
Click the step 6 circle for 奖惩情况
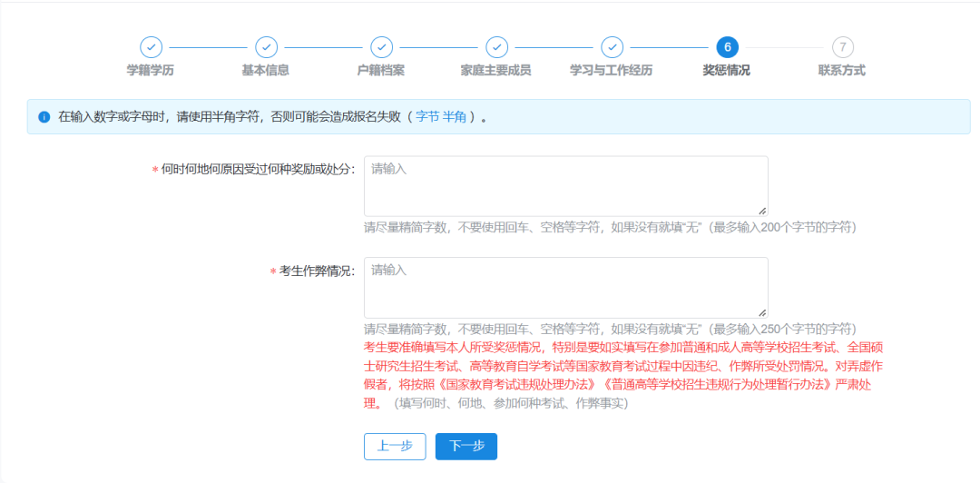point(728,47)
